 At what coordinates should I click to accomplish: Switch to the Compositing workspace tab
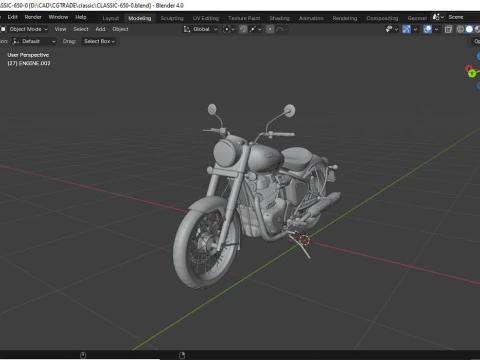382,18
